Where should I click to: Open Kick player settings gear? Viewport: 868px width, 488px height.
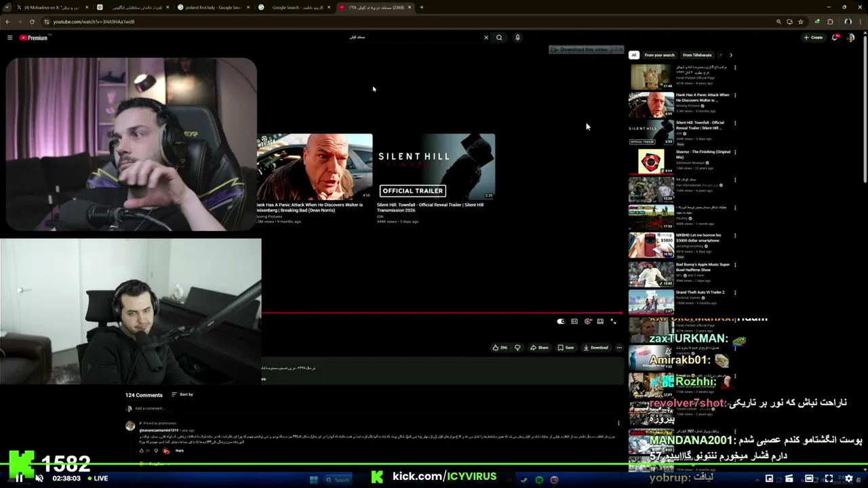pyautogui.click(x=848, y=479)
